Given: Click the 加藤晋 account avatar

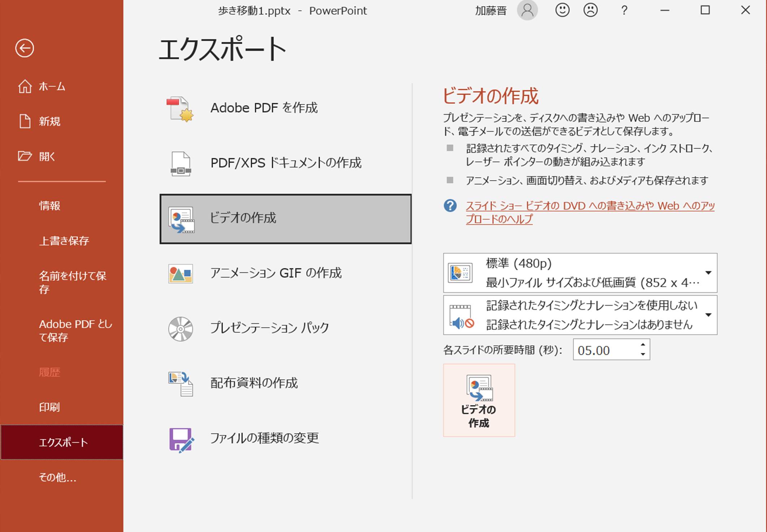Looking at the screenshot, I should click(x=527, y=10).
